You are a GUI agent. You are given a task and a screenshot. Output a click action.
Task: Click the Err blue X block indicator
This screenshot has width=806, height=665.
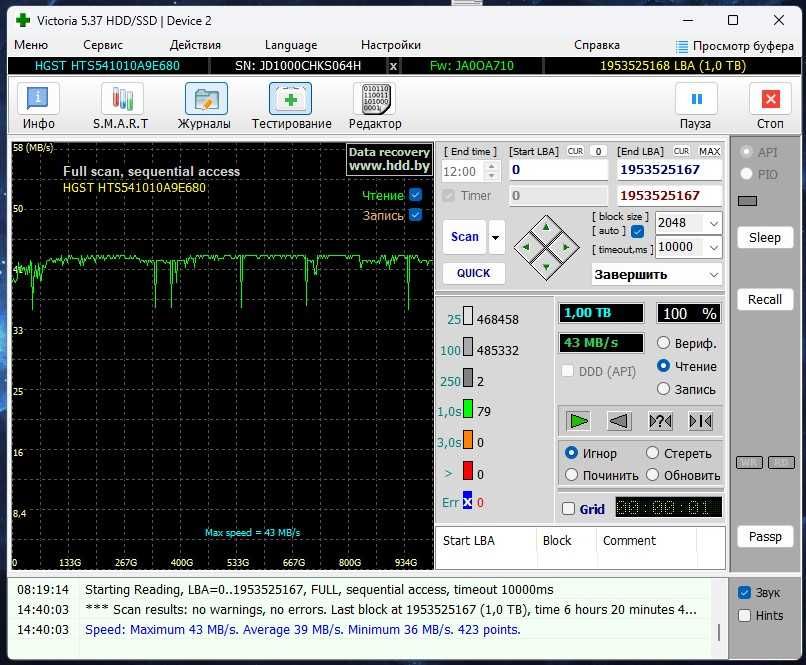467,501
